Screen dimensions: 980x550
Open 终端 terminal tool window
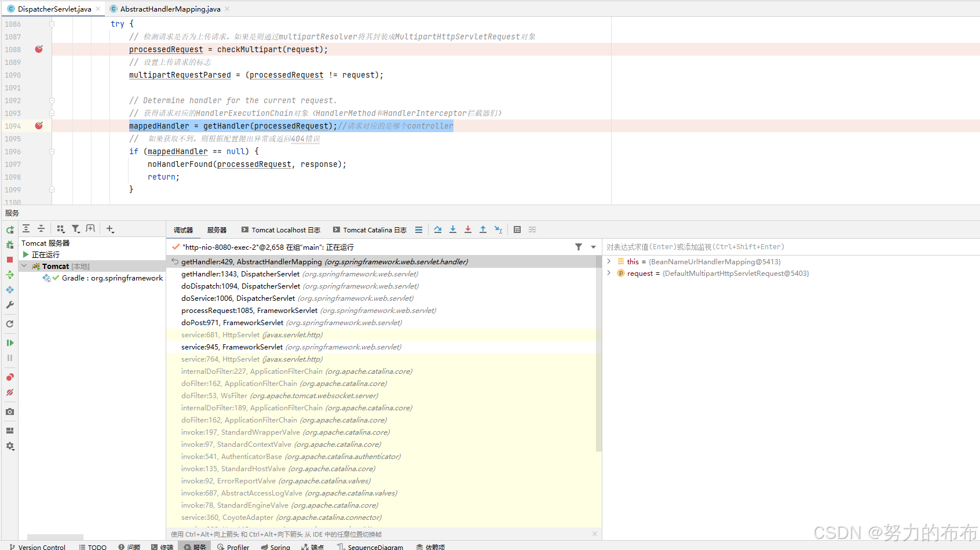162,546
